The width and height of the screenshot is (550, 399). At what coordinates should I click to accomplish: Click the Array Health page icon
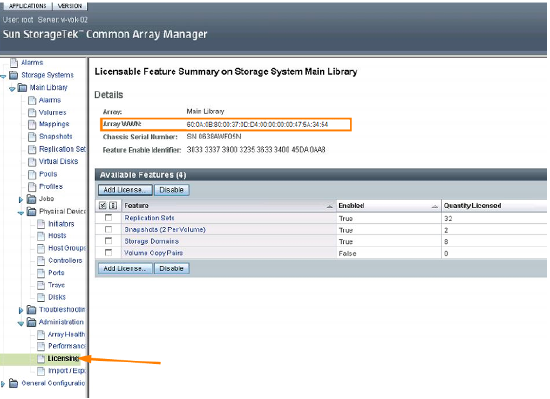coord(41,334)
